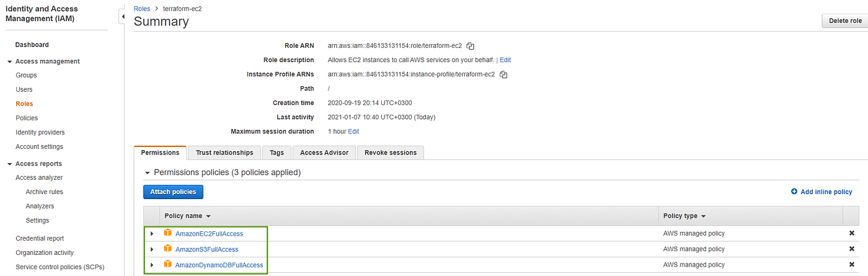Edit the maximum session duration

[353, 131]
